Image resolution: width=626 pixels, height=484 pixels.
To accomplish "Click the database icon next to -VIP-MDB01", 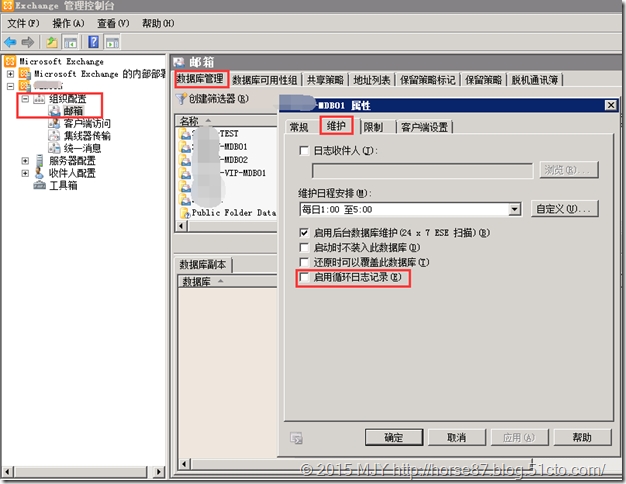I will [185, 173].
